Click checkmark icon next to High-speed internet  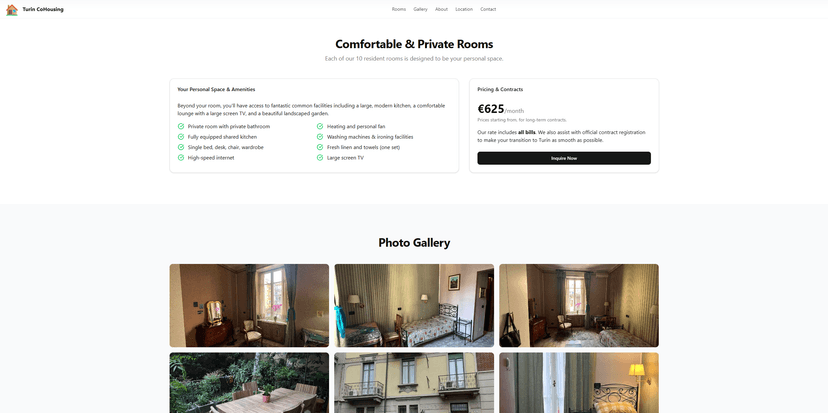click(x=181, y=157)
